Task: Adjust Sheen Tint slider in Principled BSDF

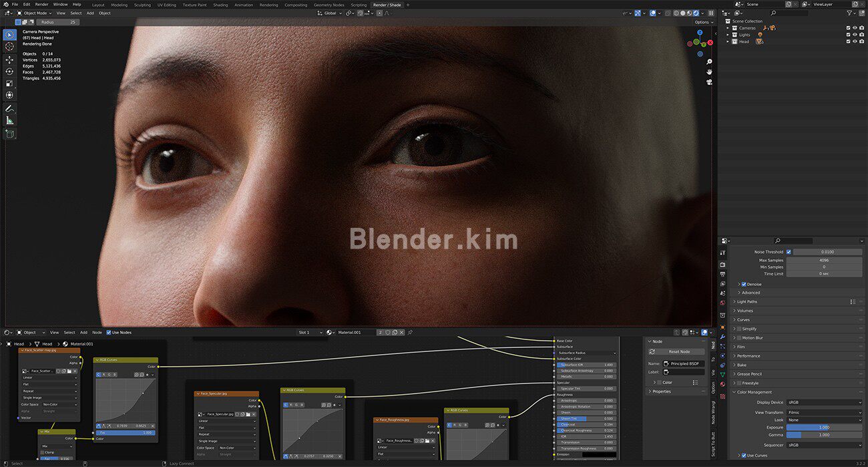Action: tap(586, 418)
